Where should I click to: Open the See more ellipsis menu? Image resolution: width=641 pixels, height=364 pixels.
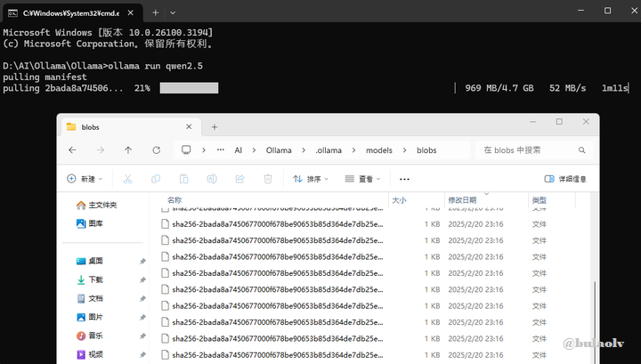404,179
